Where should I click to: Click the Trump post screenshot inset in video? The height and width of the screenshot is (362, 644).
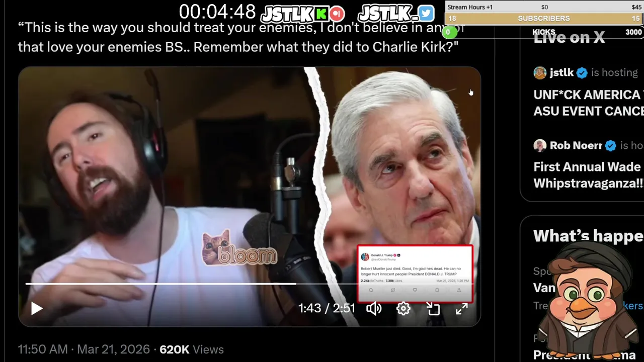[415, 274]
